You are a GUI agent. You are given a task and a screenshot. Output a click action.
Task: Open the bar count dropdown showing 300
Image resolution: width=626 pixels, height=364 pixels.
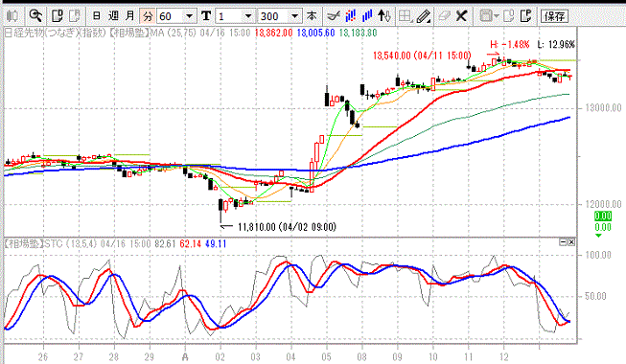[x=294, y=16]
